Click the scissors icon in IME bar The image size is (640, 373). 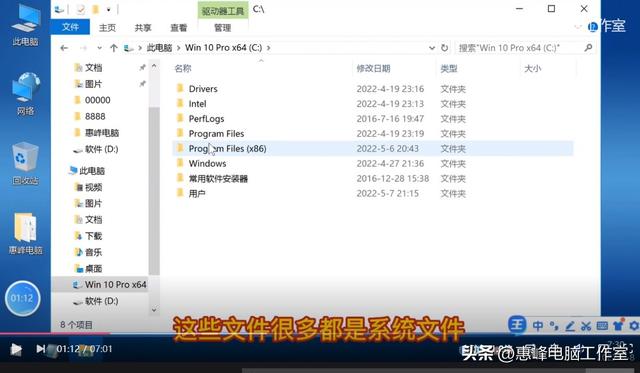point(586,326)
